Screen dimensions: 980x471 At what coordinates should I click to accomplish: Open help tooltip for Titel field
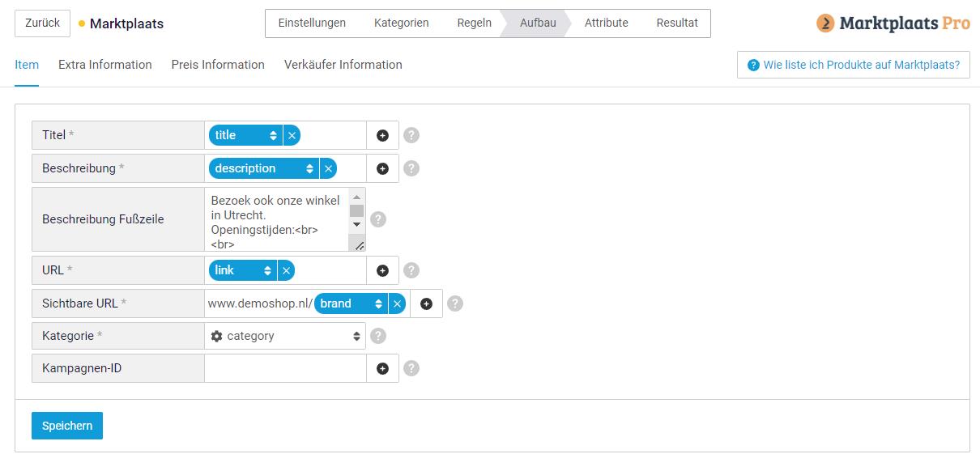(x=411, y=135)
